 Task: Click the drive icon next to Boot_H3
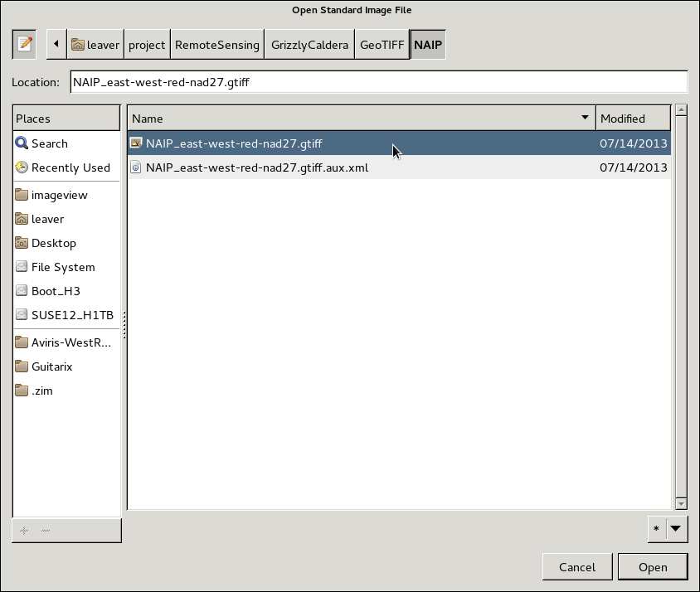click(22, 291)
